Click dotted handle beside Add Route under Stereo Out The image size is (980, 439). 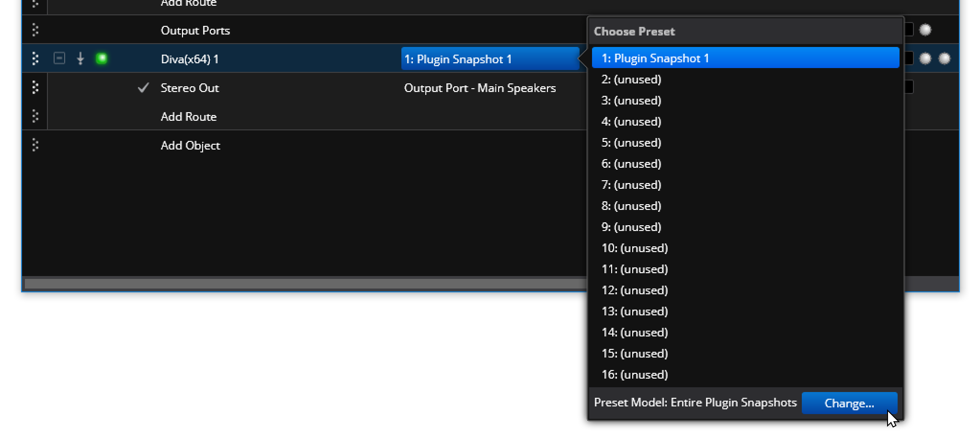(35, 116)
